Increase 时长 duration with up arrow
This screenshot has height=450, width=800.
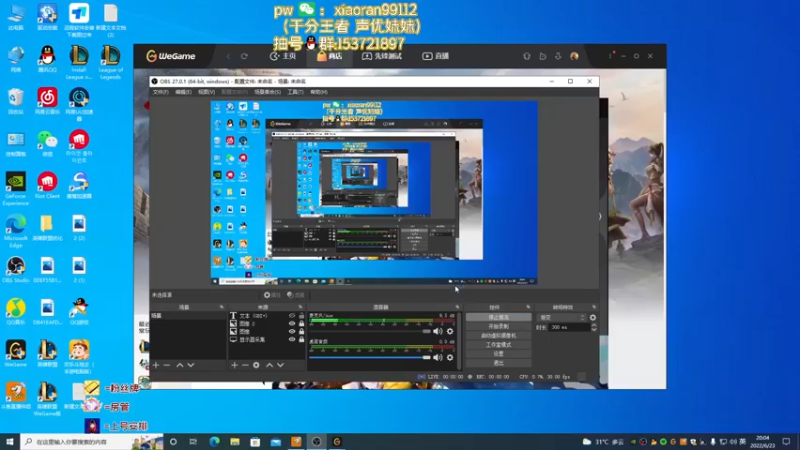[x=593, y=325]
